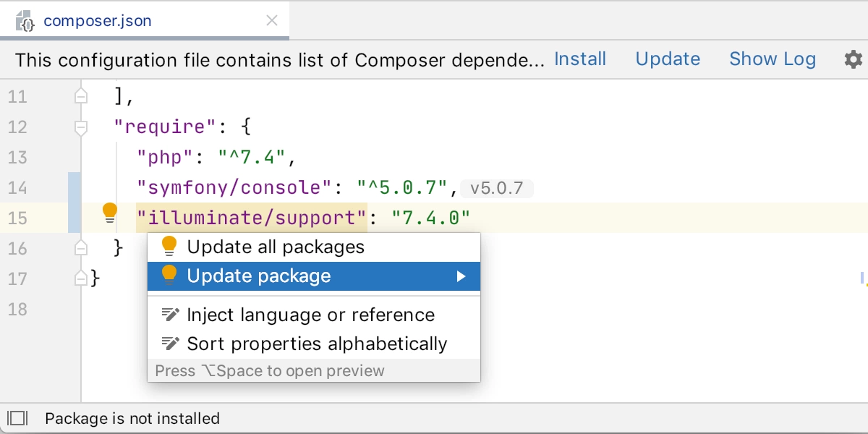This screenshot has height=434, width=868.
Task: Toggle the fold marker on line 17
Action: [x=81, y=278]
